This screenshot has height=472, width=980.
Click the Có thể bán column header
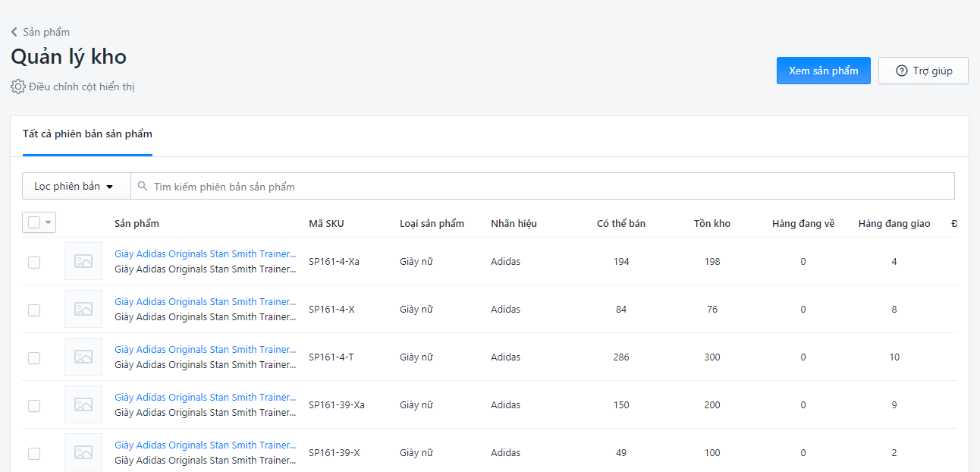[621, 223]
